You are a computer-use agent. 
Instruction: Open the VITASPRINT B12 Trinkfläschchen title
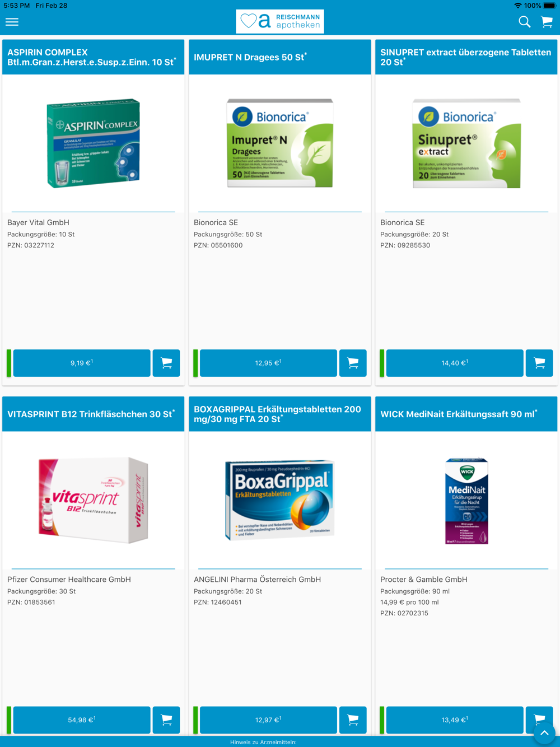[x=91, y=414]
